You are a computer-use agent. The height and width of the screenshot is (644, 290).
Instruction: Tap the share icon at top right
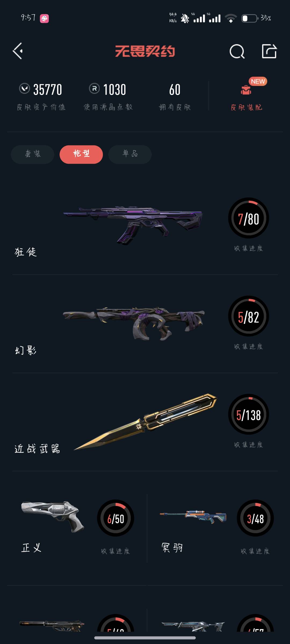click(269, 51)
